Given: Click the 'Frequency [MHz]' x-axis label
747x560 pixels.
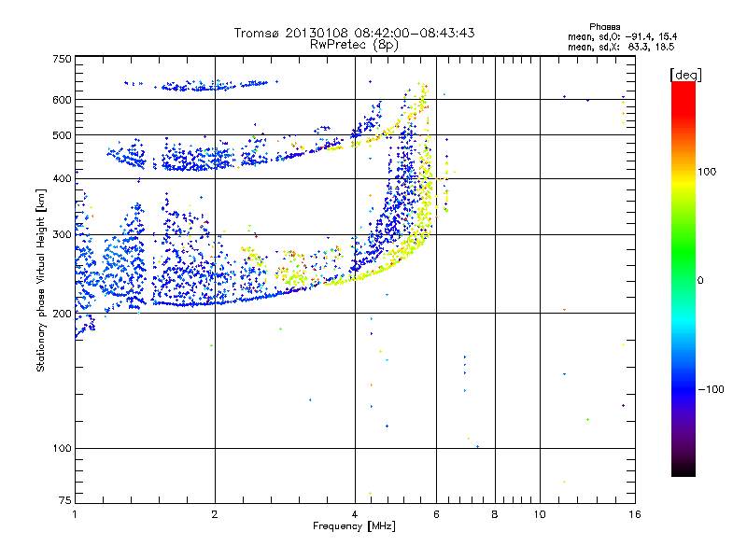Looking at the screenshot, I should click(x=354, y=527).
